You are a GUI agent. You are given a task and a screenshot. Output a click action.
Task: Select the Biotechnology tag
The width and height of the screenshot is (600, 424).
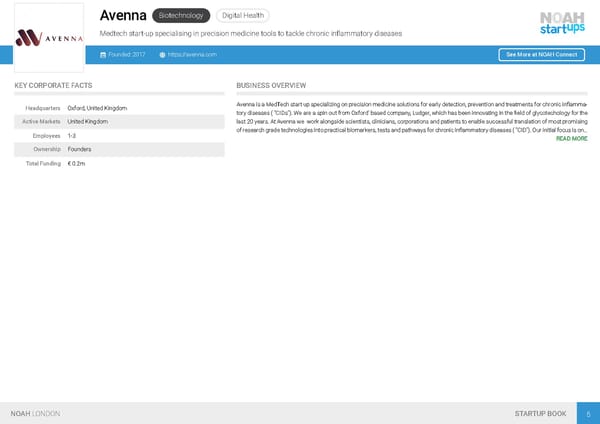tap(181, 16)
